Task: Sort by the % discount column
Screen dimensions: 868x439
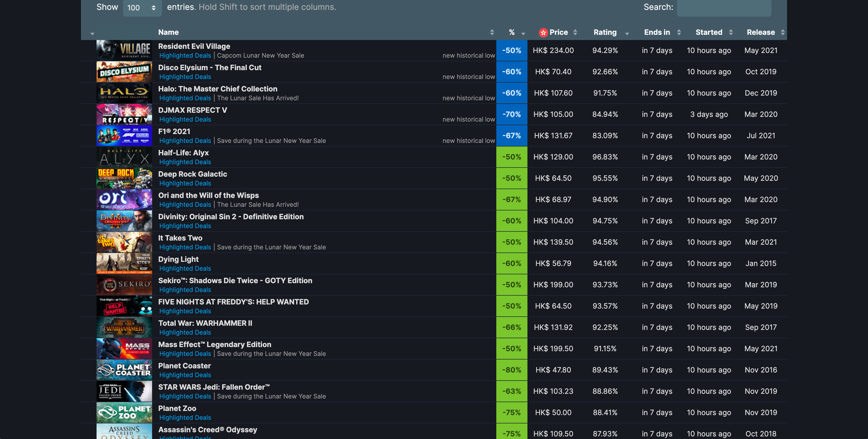Action: click(x=512, y=32)
